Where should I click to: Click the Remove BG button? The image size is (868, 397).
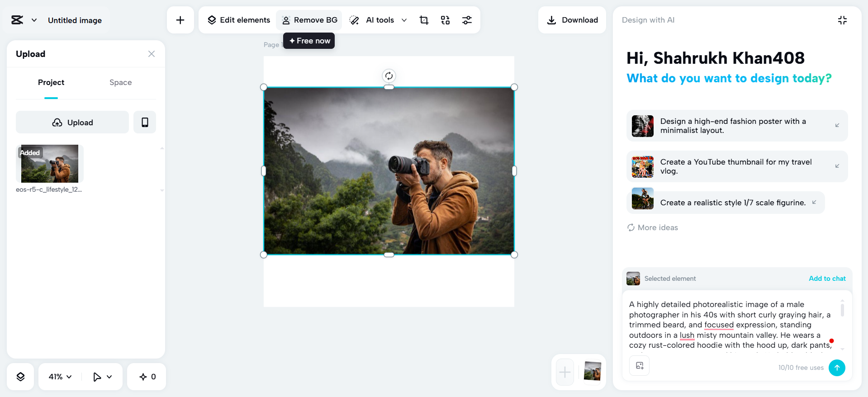coord(309,20)
